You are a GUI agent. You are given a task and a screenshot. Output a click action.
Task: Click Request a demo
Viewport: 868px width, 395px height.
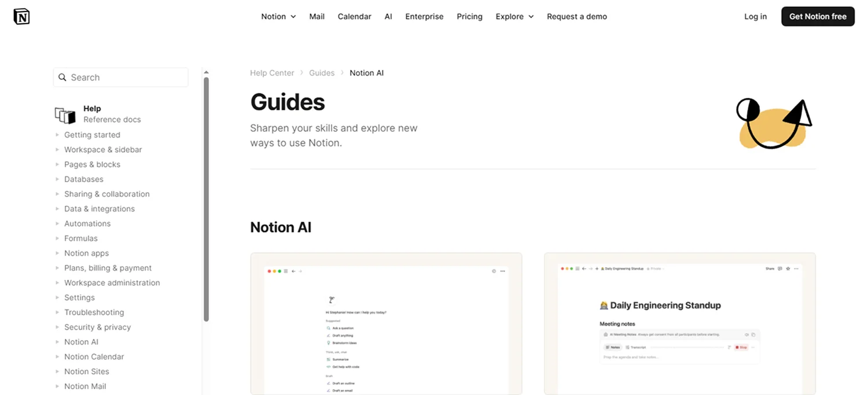pos(577,17)
